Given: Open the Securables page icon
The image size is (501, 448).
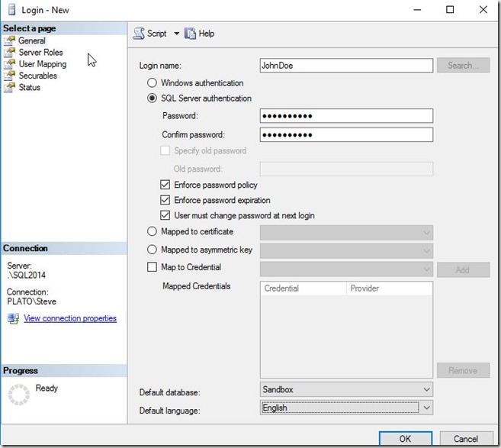Looking at the screenshot, I should [9, 76].
